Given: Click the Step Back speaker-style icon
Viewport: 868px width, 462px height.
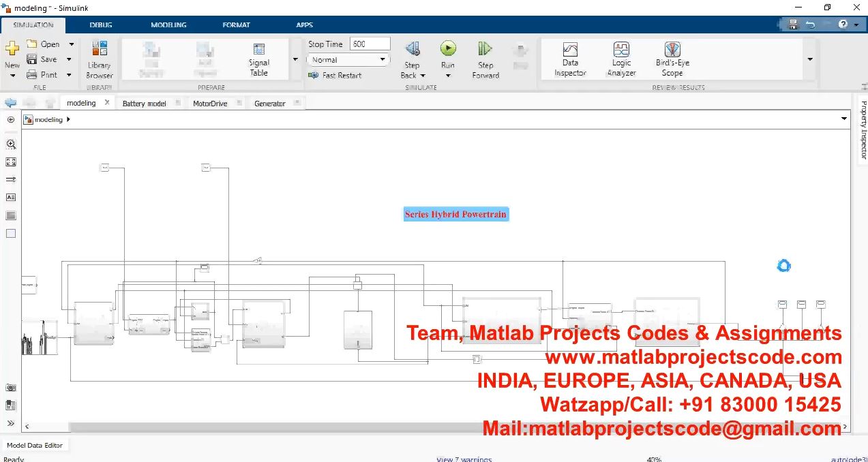Looking at the screenshot, I should [413, 49].
